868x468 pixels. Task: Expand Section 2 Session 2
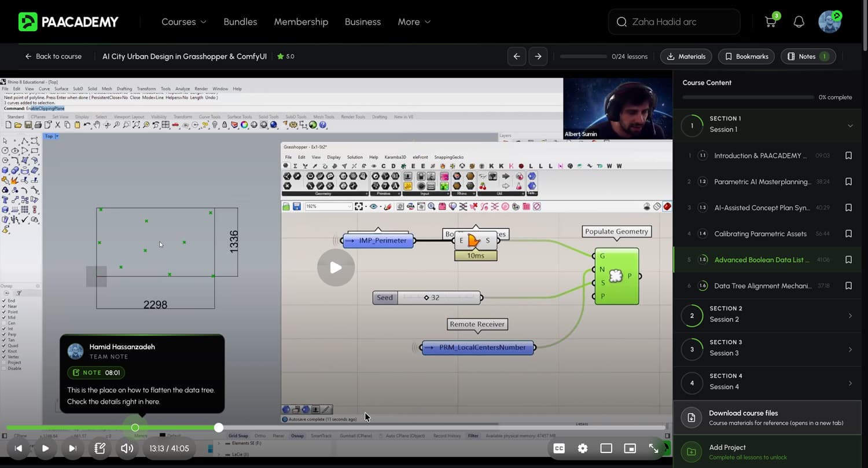coord(850,316)
